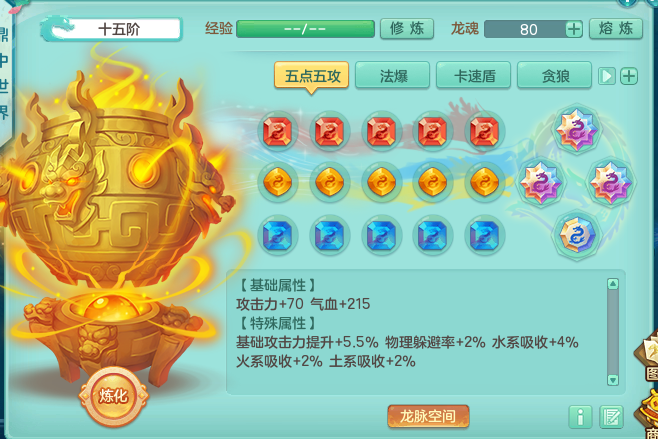
Task: Switch to the 法爆 tab
Action: pyautogui.click(x=393, y=76)
